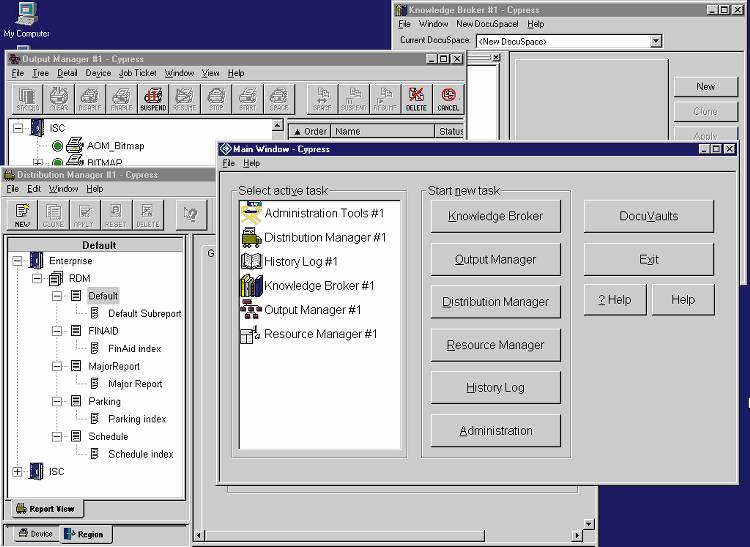Switch to the Region tab
This screenshot has height=547, width=750.
[84, 534]
